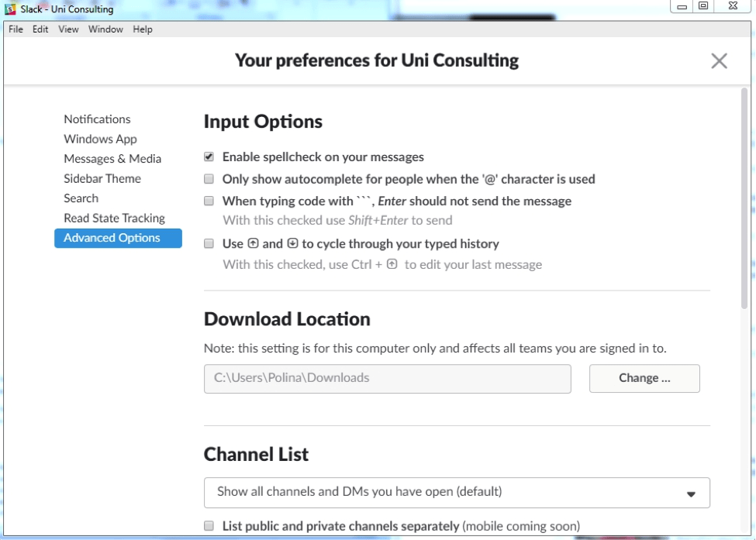This screenshot has height=540, width=756.
Task: Open the Window menu
Action: [x=105, y=29]
